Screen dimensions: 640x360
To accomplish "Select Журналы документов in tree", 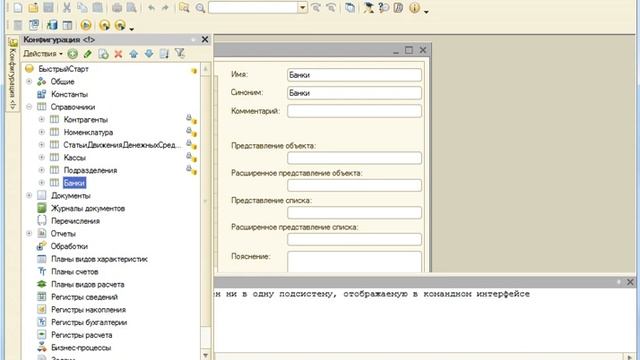I will coord(88,208).
